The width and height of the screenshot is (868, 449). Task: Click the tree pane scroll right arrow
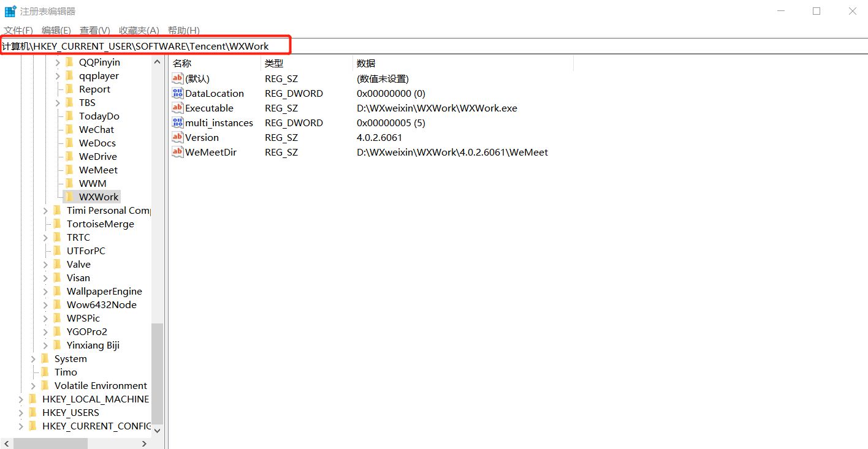145,443
